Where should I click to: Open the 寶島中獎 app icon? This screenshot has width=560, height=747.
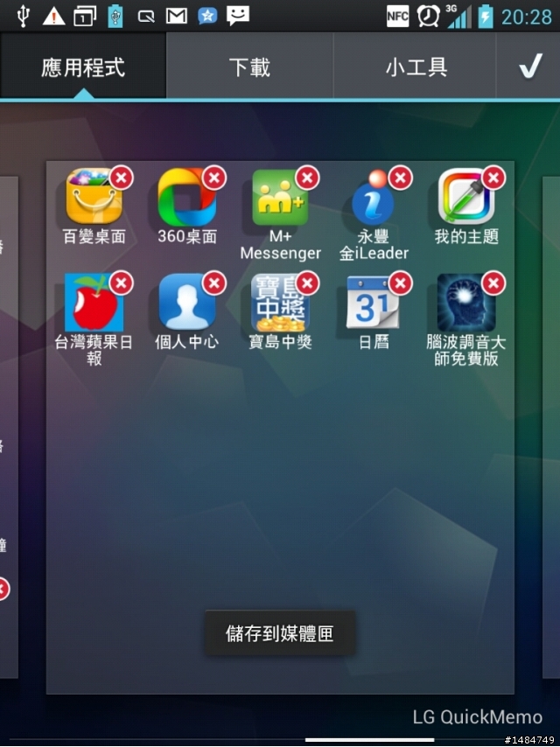(x=280, y=303)
